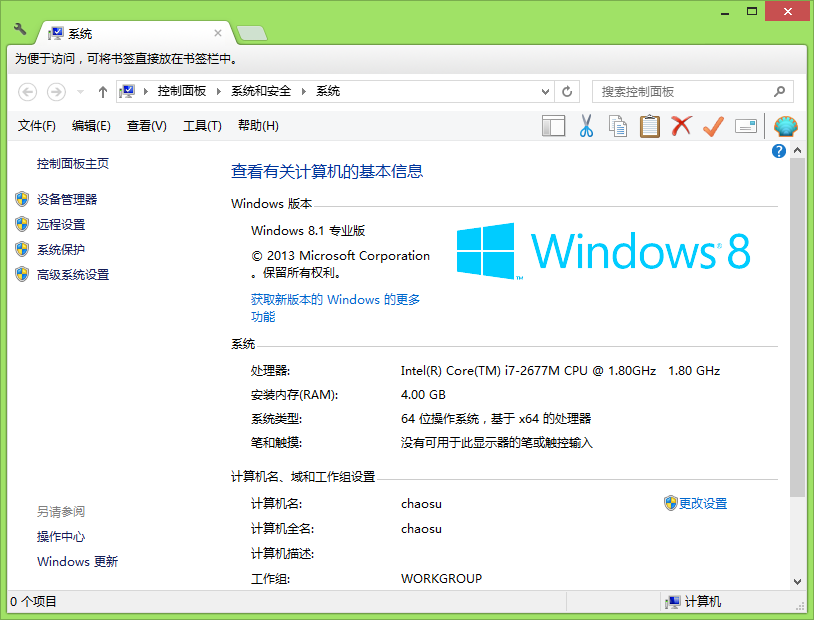Open the 查看(V) menu
Screen dimensions: 814x620
click(x=147, y=126)
